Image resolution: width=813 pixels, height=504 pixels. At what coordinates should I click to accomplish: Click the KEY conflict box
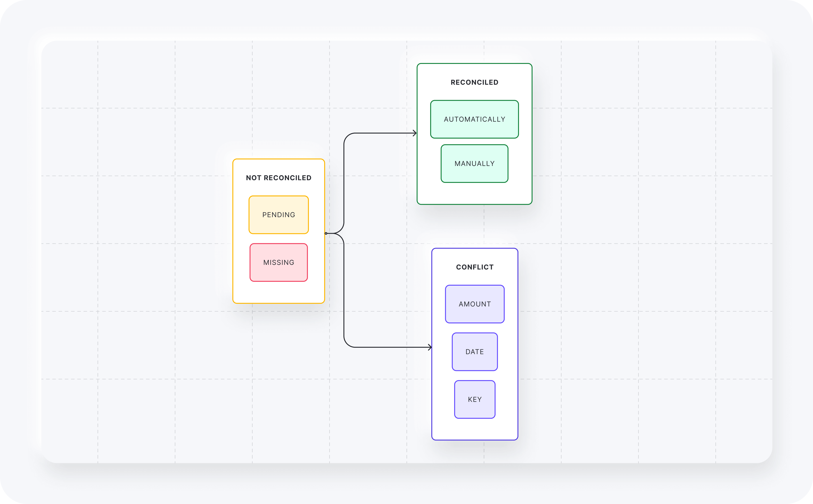click(x=475, y=399)
